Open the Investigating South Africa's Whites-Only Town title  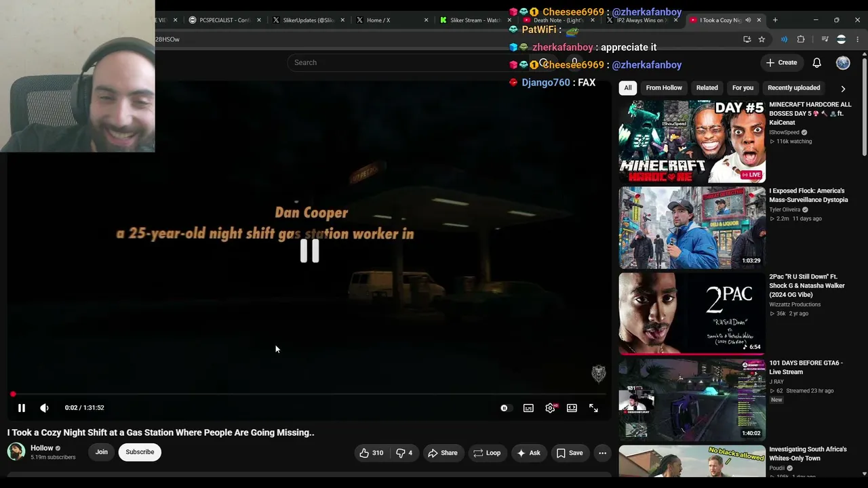[x=808, y=453]
